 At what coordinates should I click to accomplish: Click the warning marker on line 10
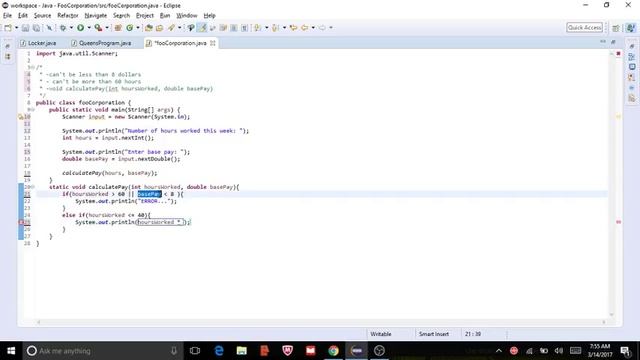point(21,117)
